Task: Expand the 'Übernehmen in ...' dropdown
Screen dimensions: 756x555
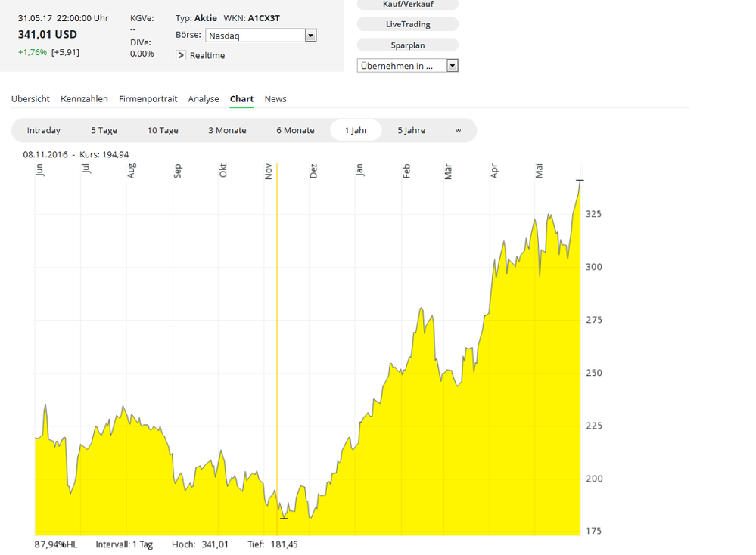Action: [407, 66]
